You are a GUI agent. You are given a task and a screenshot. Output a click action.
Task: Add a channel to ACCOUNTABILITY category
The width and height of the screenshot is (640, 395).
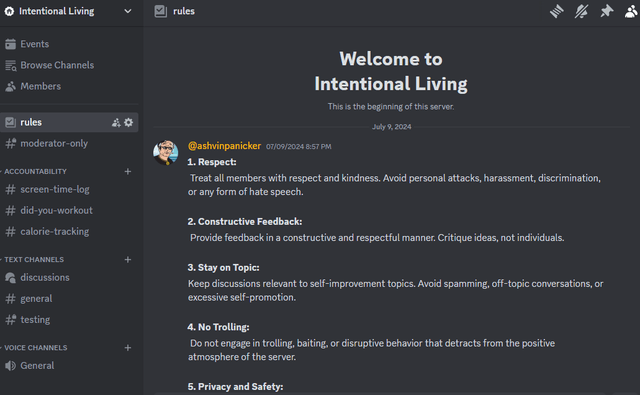pos(128,171)
